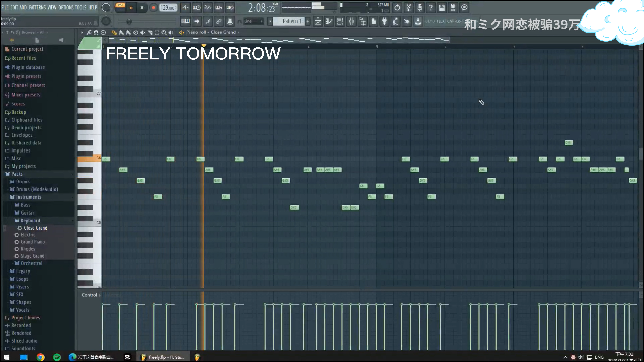The image size is (644, 362).
Task: Toggle the metronome on
Action: pos(185,7)
